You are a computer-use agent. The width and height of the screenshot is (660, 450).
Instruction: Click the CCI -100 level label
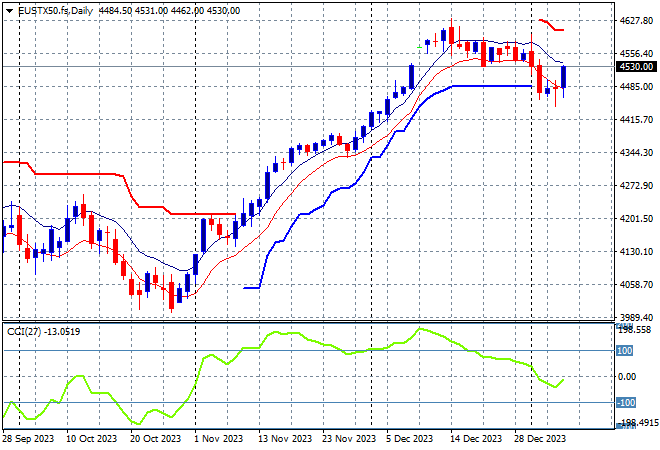[625, 403]
